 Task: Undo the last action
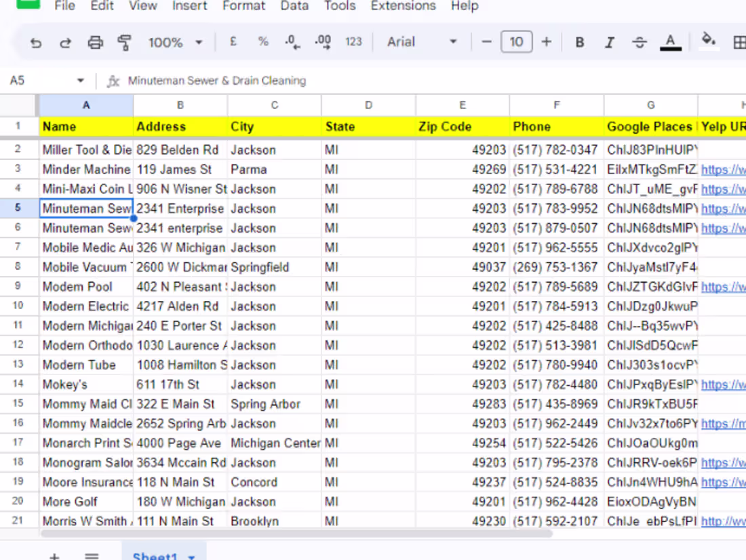35,41
